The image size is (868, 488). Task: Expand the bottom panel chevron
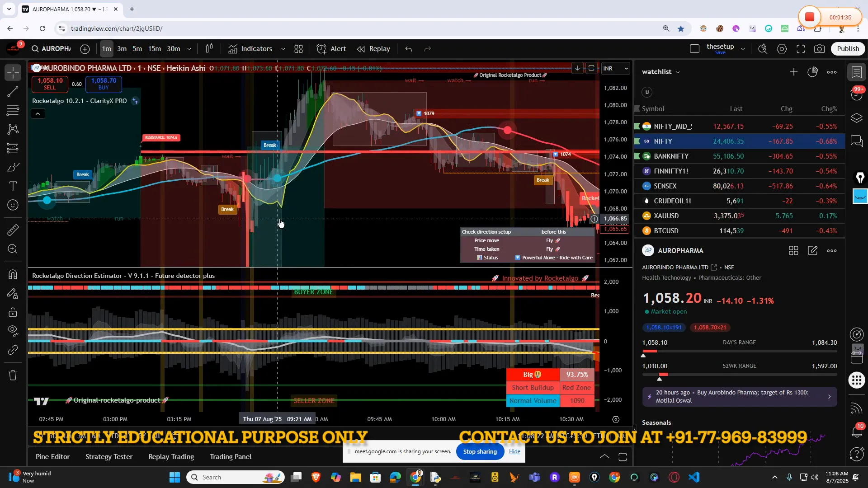604,457
